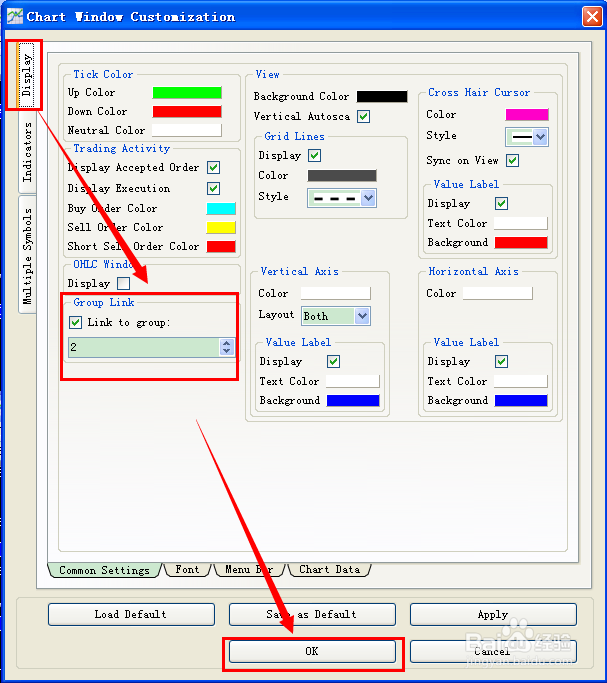Change Vertical Axis Value Label Text Color
Image resolution: width=607 pixels, height=683 pixels.
point(353,382)
